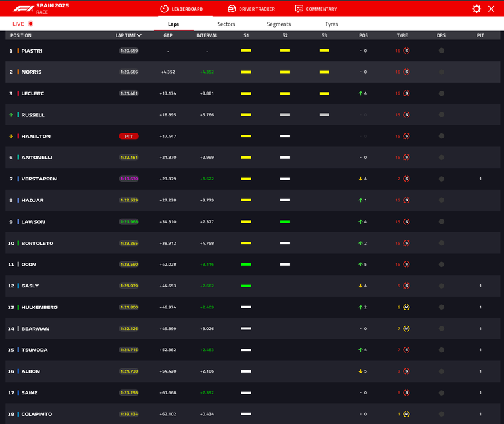The width and height of the screenshot is (504, 424).
Task: Click Albon's positions lost arrow
Action: pos(360,371)
